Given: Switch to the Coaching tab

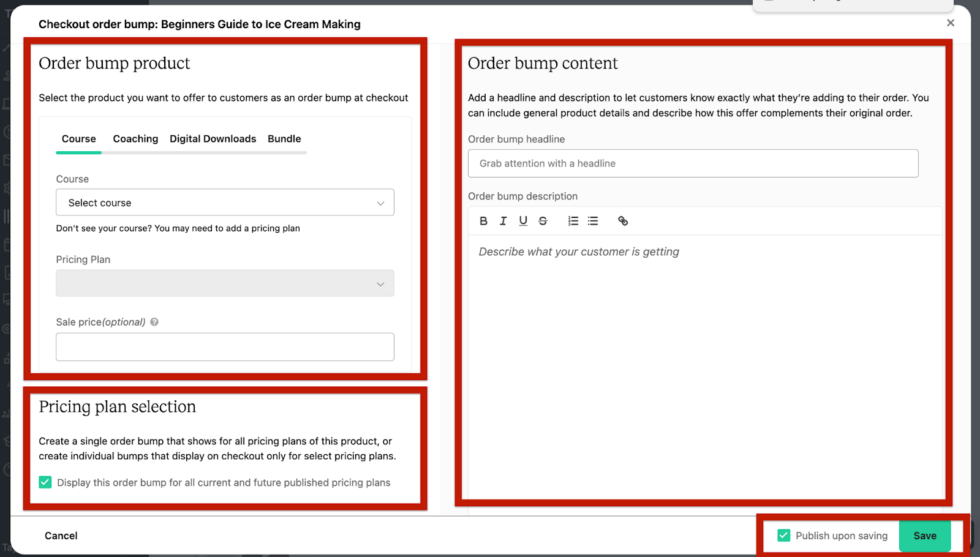Looking at the screenshot, I should (135, 139).
